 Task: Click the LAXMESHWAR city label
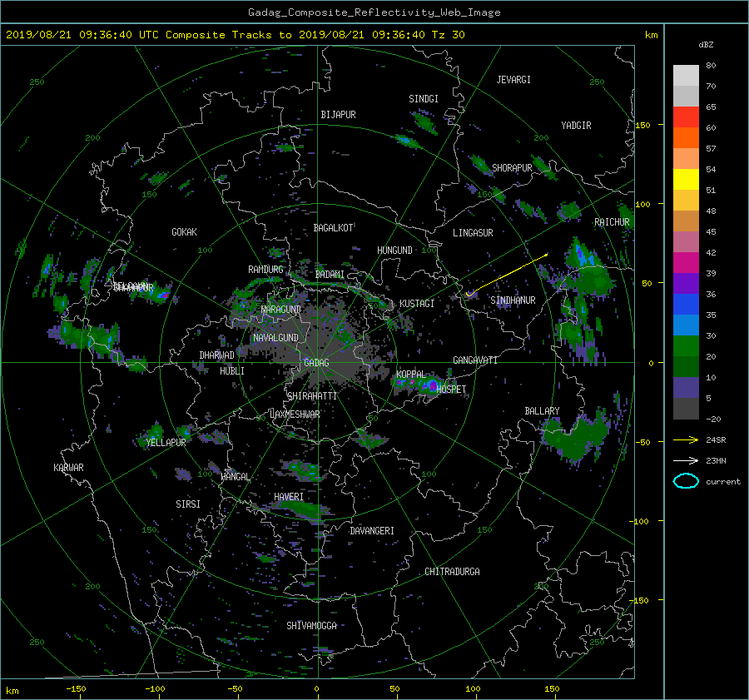coord(295,415)
